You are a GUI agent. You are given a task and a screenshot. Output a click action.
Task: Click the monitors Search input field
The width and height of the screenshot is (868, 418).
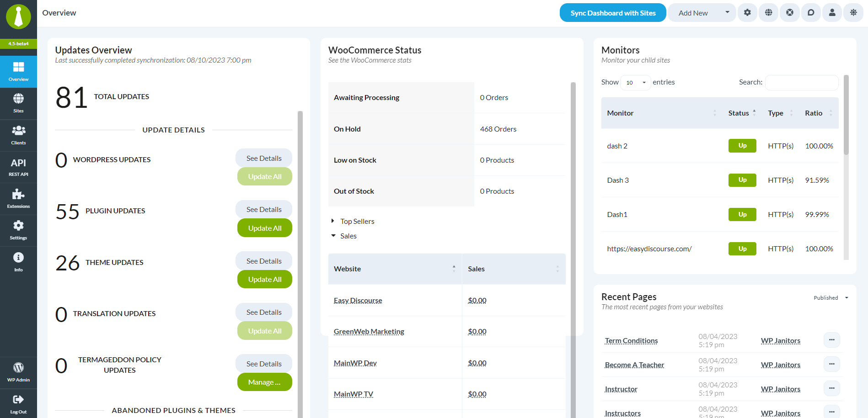tap(802, 82)
